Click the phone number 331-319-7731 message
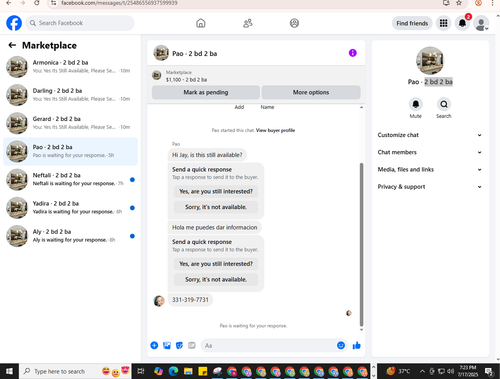 pyautogui.click(x=190, y=300)
